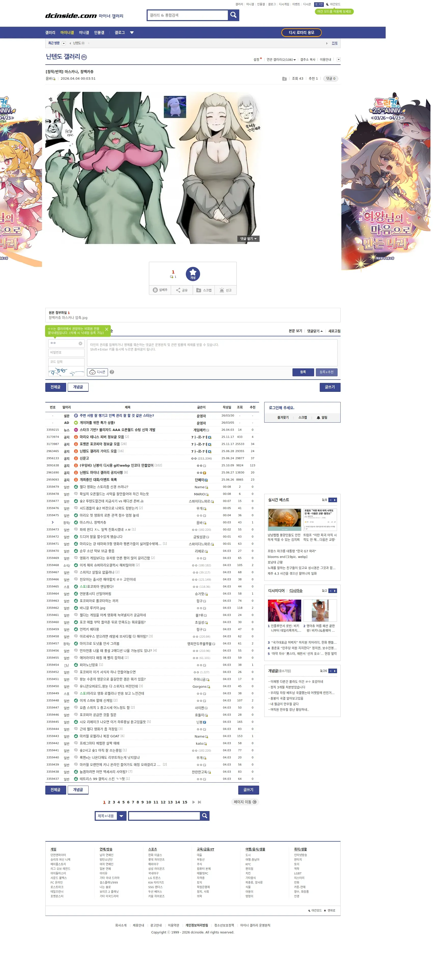
Task: Open the 미니갤 nav tab
Action: click(84, 33)
